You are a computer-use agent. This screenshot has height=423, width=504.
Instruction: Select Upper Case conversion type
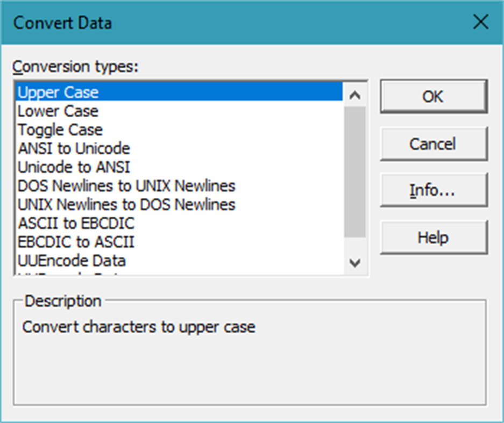(58, 92)
